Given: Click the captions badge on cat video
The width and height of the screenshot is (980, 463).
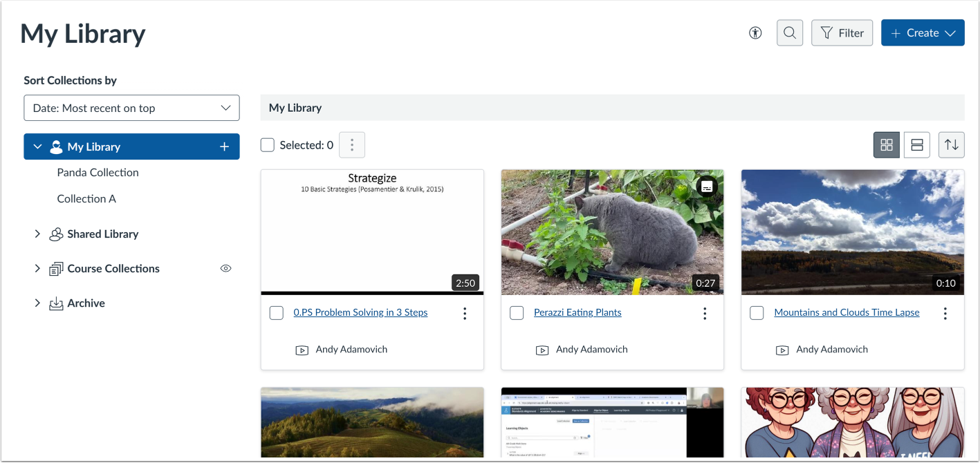Looking at the screenshot, I should tap(706, 187).
